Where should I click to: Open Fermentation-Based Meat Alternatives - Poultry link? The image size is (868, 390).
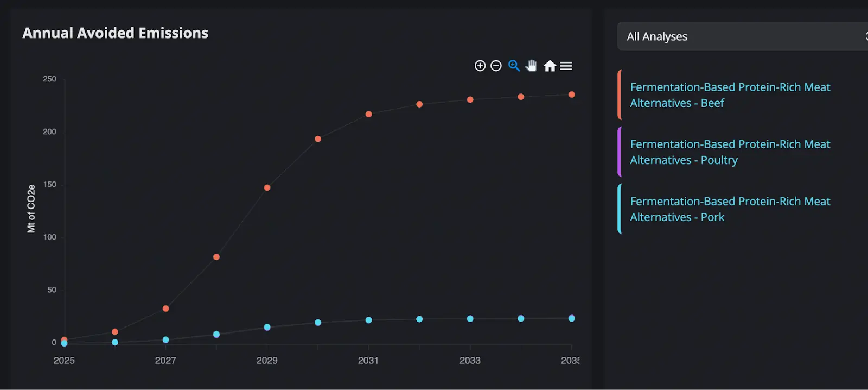pos(730,152)
